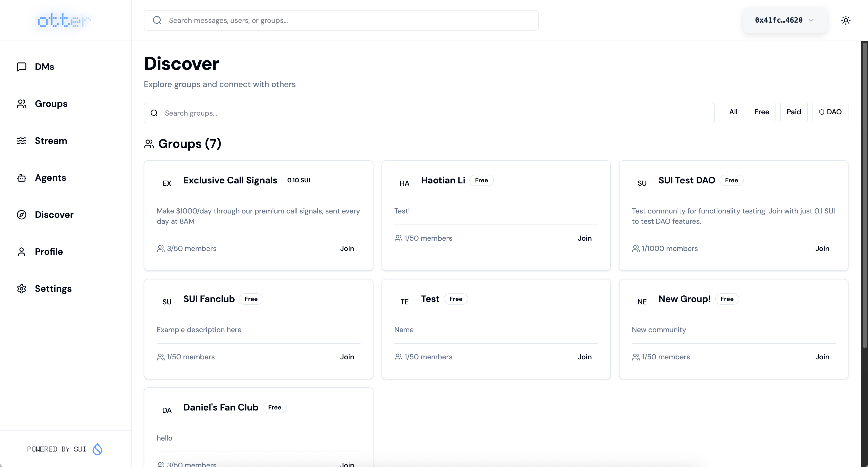This screenshot has height=467, width=868.
Task: Open Profile via the person icon
Action: [x=22, y=252]
